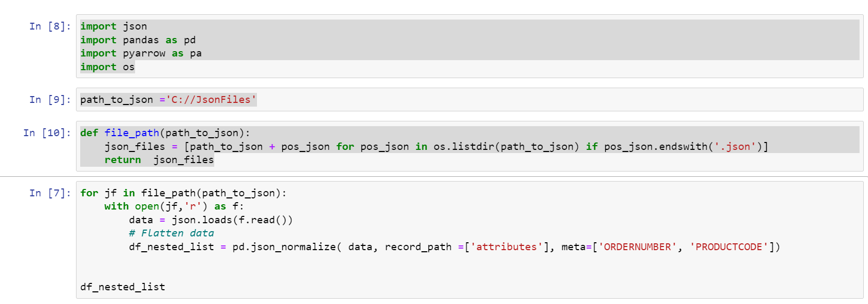Click the json.loads(f.read()) call
The image size is (868, 304).
tap(232, 220)
